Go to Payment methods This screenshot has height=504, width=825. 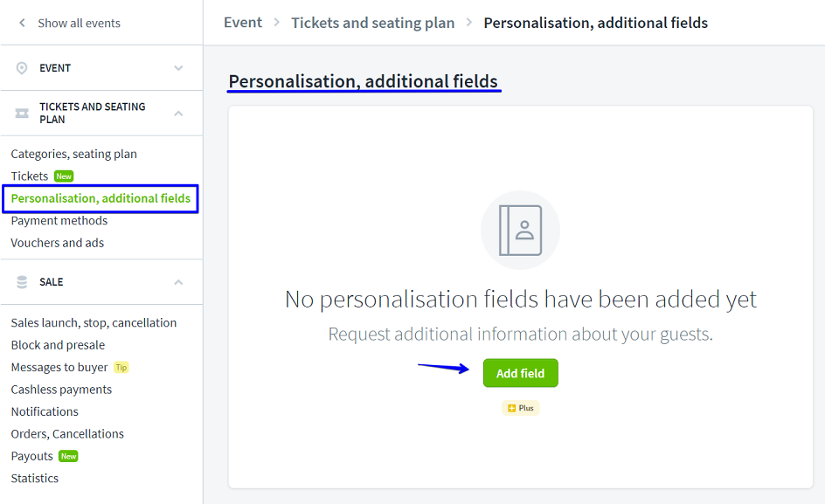59,220
